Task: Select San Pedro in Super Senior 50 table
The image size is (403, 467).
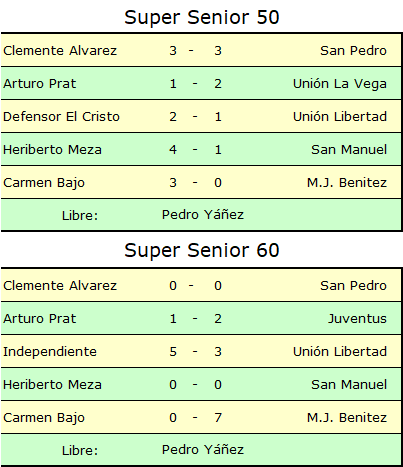Action: [353, 51]
